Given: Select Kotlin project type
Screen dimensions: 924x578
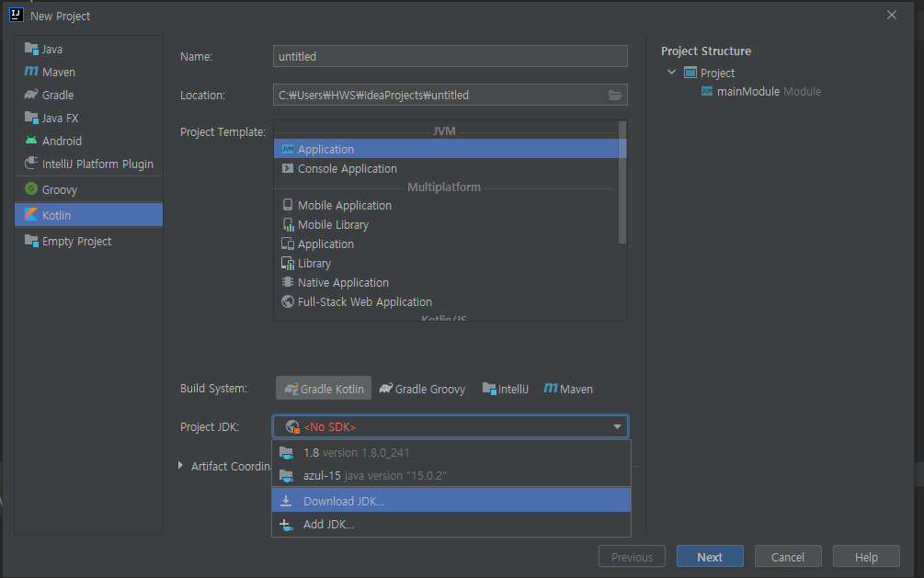Looking at the screenshot, I should [x=88, y=215].
